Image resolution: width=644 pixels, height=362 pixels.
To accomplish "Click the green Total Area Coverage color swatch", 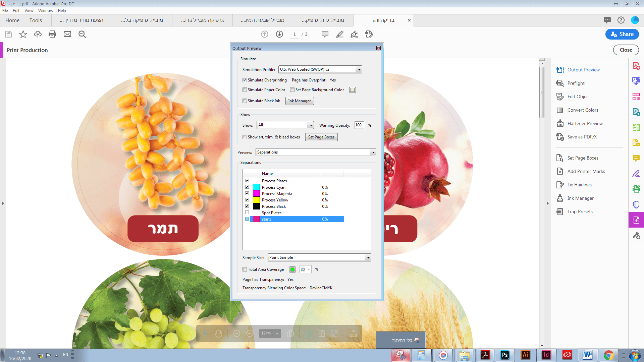I will pyautogui.click(x=292, y=269).
